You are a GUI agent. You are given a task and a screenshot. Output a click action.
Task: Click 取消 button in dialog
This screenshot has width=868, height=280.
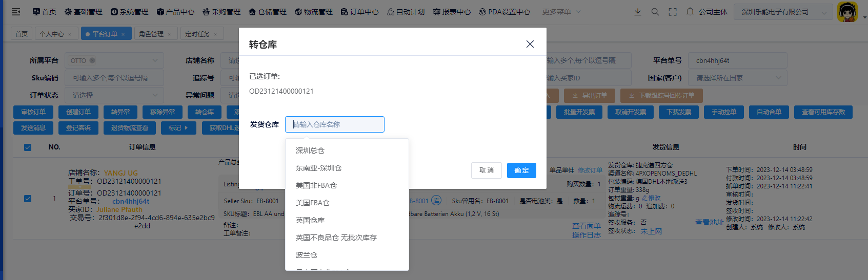click(487, 170)
